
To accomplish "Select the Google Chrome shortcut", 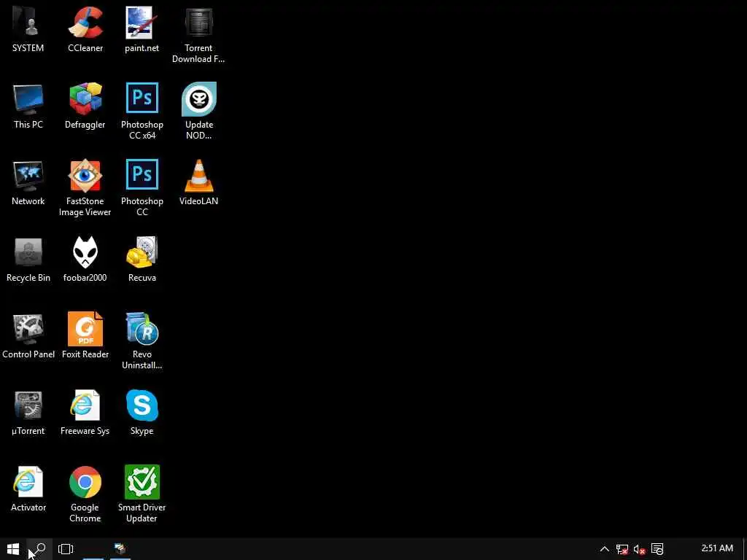I will pos(85,494).
